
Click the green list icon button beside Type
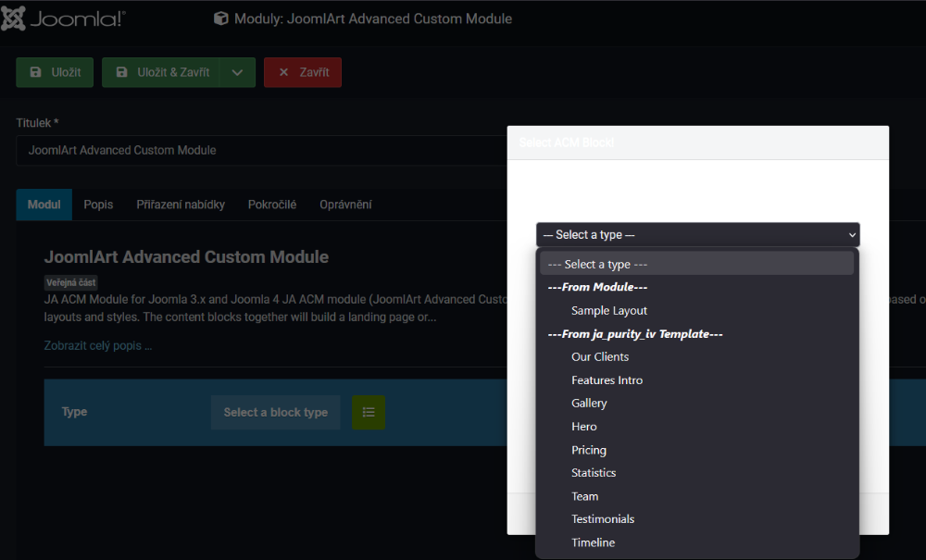(369, 412)
